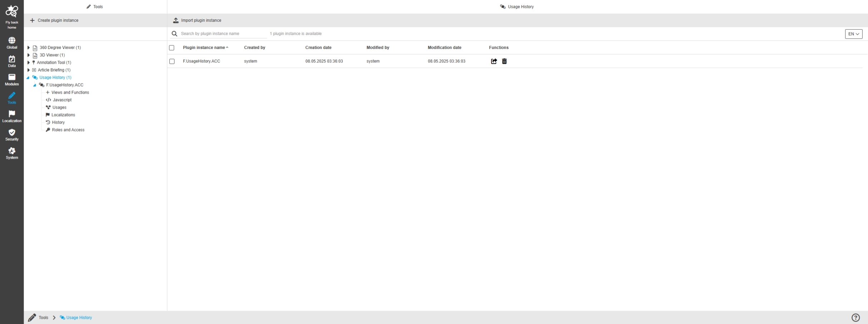Select the 3D Viewer (1) tree label
This screenshot has height=324, width=868.
[52, 55]
